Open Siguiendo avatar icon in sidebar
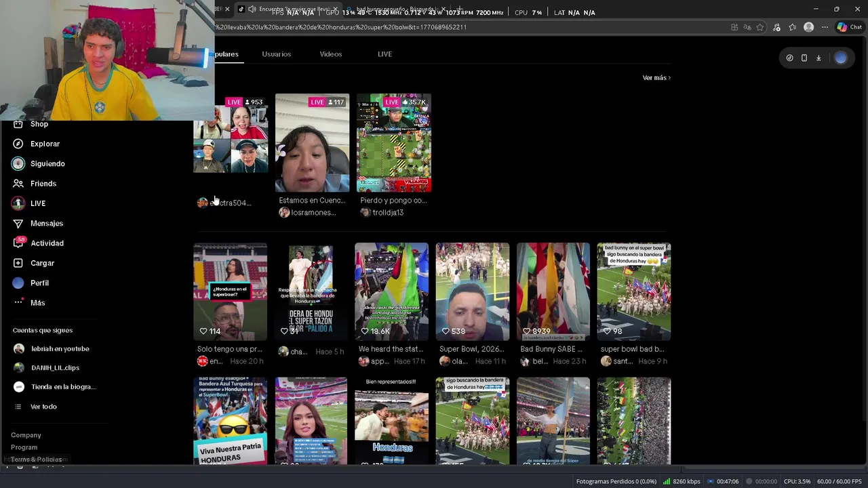The image size is (868, 488). click(x=18, y=163)
